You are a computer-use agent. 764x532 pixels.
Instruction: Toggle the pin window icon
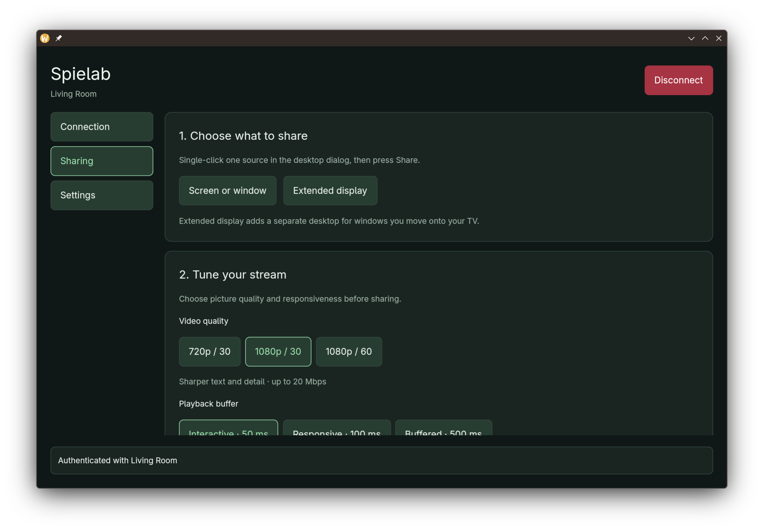pyautogui.click(x=59, y=38)
